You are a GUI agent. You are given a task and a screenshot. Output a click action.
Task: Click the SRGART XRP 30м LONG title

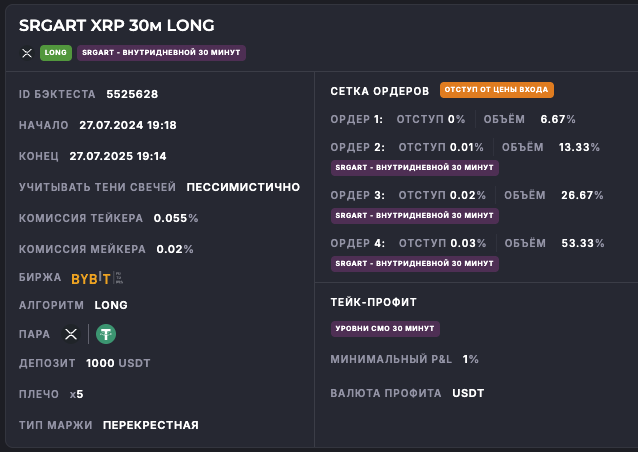(x=116, y=25)
